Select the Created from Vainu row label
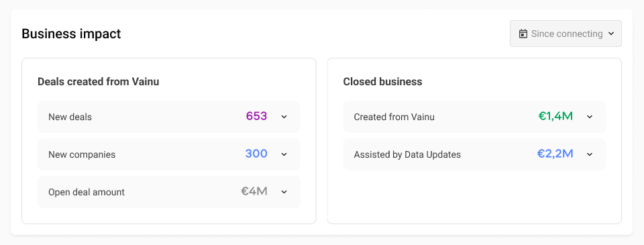The image size is (644, 245). click(x=394, y=117)
